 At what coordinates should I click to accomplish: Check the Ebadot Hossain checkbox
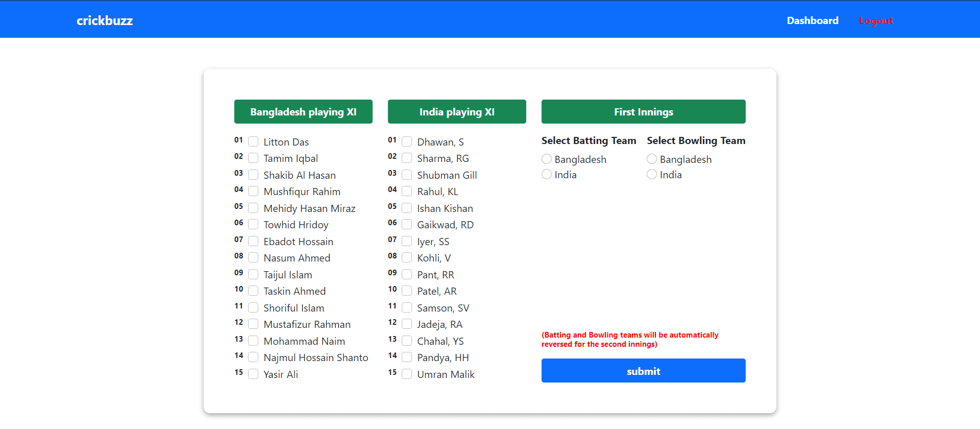pyautogui.click(x=253, y=241)
